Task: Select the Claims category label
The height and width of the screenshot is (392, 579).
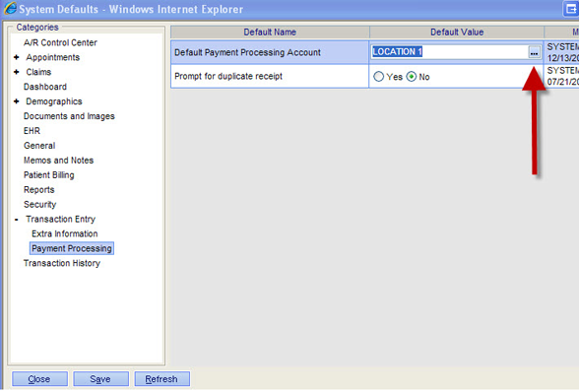Action: tap(38, 72)
